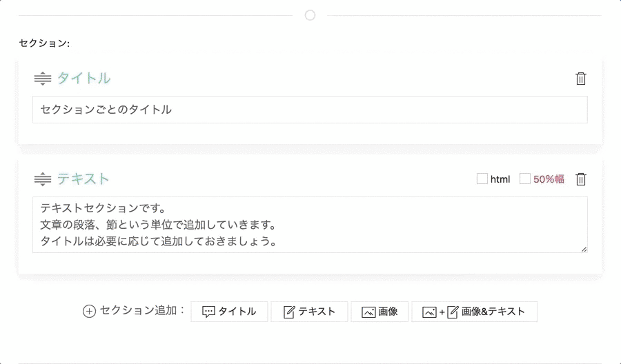
Task: Add a テキスト section
Action: pos(309,312)
